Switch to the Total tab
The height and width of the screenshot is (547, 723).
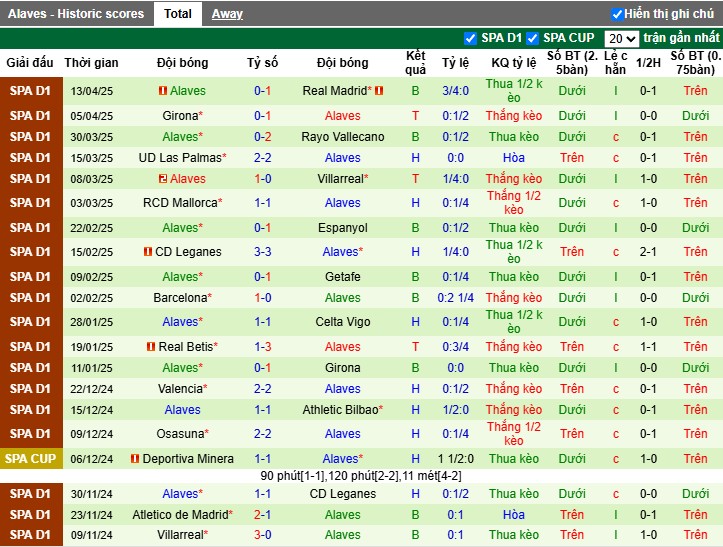(178, 14)
